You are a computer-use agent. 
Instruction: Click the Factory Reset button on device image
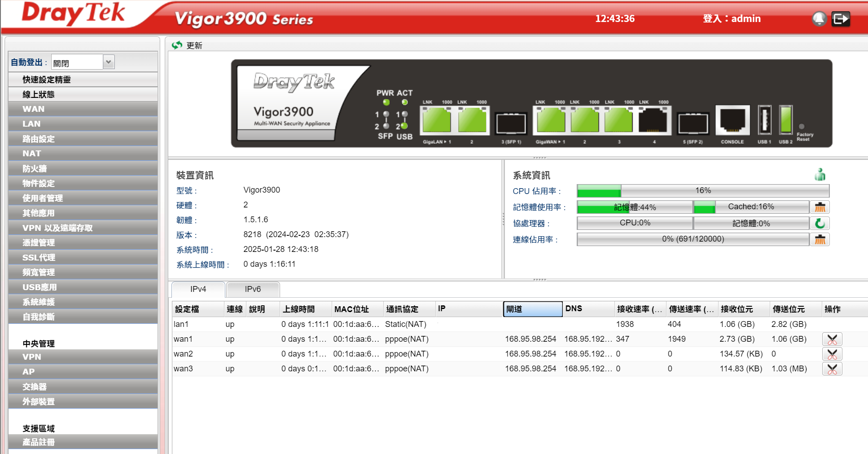(x=802, y=127)
